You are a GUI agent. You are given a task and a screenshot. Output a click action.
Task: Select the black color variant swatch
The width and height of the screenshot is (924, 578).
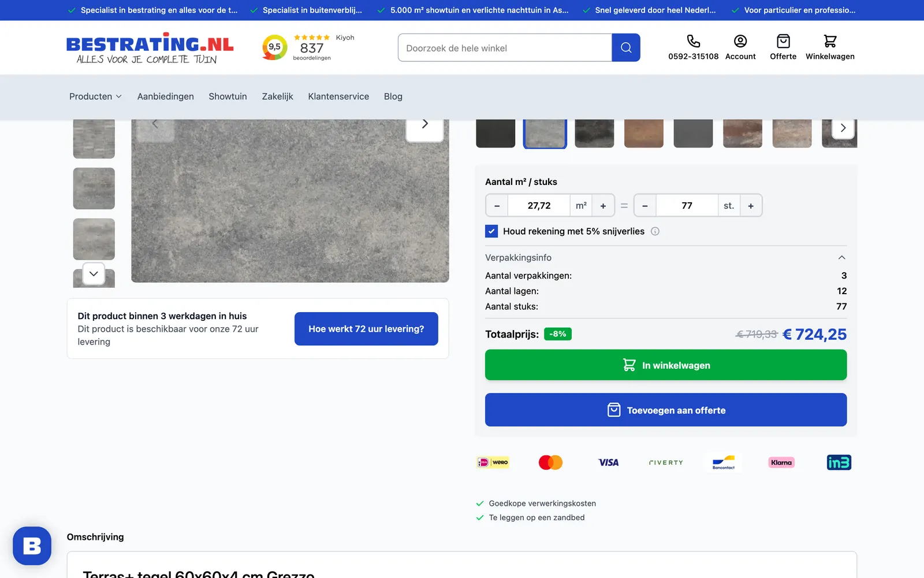[x=495, y=134]
